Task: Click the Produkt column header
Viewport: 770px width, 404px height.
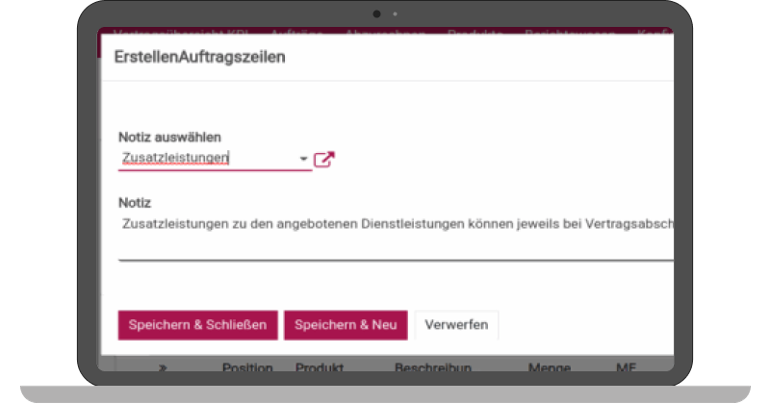Action: pyautogui.click(x=320, y=368)
